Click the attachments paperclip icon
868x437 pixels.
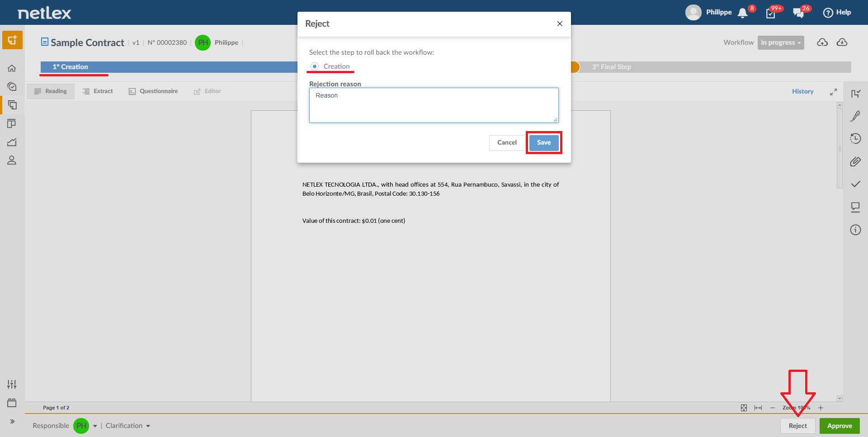[855, 161]
